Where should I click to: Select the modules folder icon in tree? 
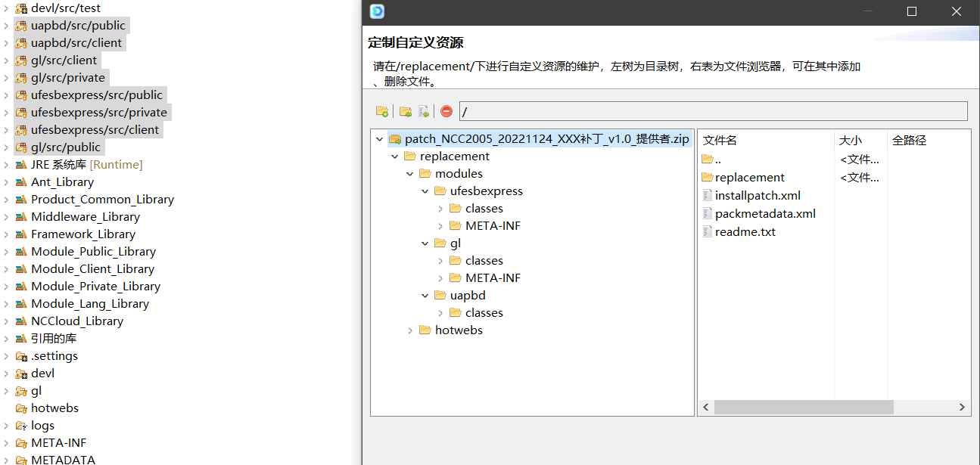coord(425,174)
